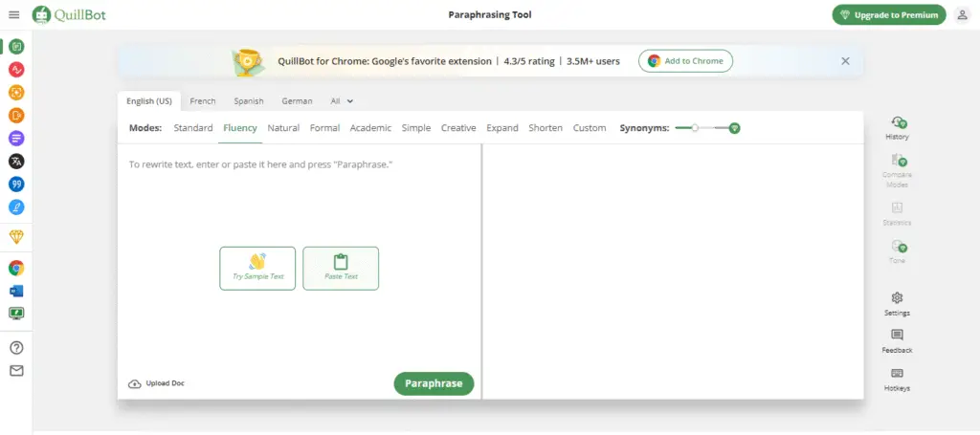Click Upgrade to Premium button
The height and width of the screenshot is (435, 980).
pyautogui.click(x=889, y=15)
